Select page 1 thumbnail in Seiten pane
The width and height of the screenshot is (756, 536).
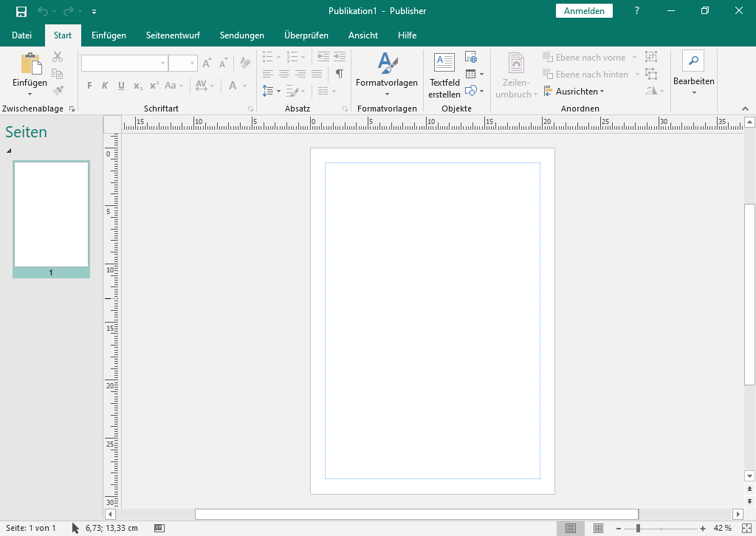(x=51, y=214)
